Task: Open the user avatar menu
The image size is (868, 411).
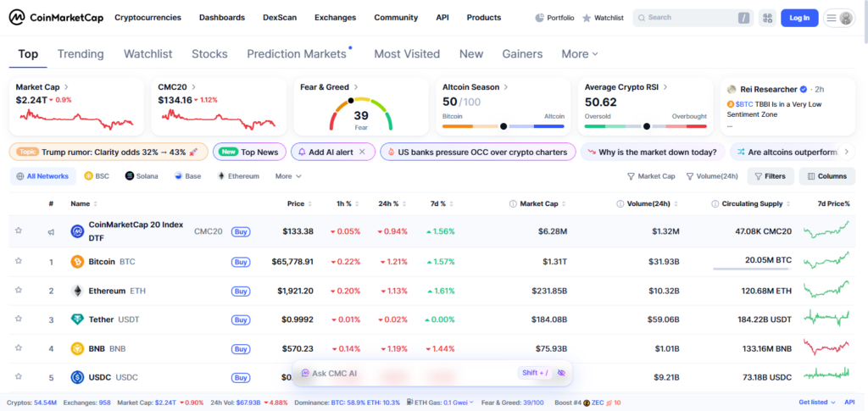Action: pyautogui.click(x=846, y=18)
